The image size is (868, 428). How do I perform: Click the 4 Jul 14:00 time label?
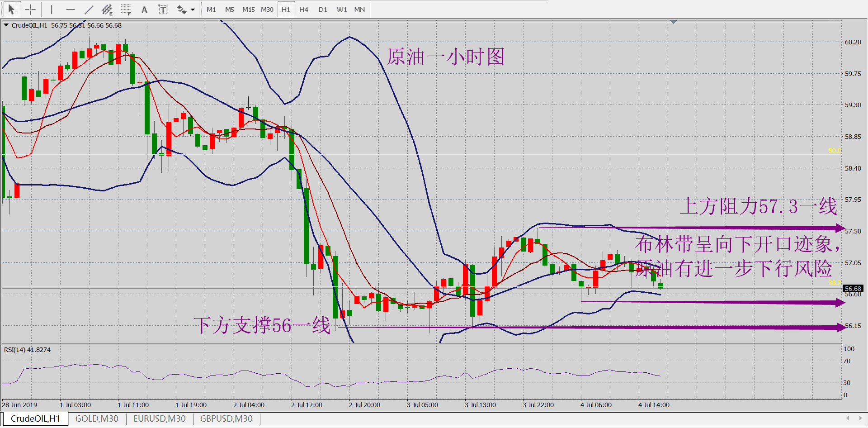pos(654,405)
